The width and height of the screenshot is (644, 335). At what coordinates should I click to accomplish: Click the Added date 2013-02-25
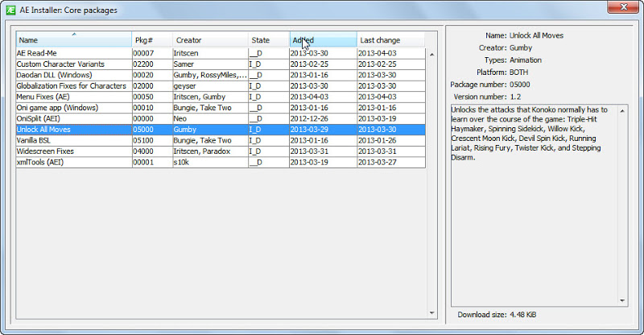[324, 64]
